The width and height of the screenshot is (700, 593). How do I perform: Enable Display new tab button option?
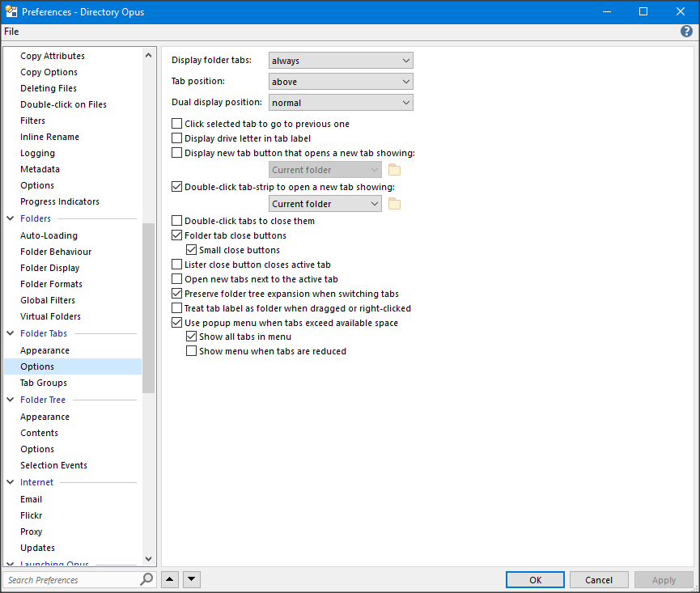pos(176,153)
